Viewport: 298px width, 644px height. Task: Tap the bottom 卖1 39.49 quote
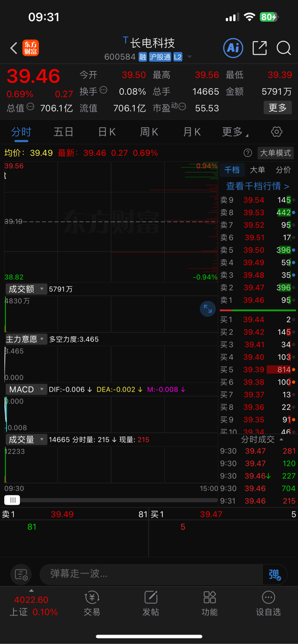pos(74,515)
